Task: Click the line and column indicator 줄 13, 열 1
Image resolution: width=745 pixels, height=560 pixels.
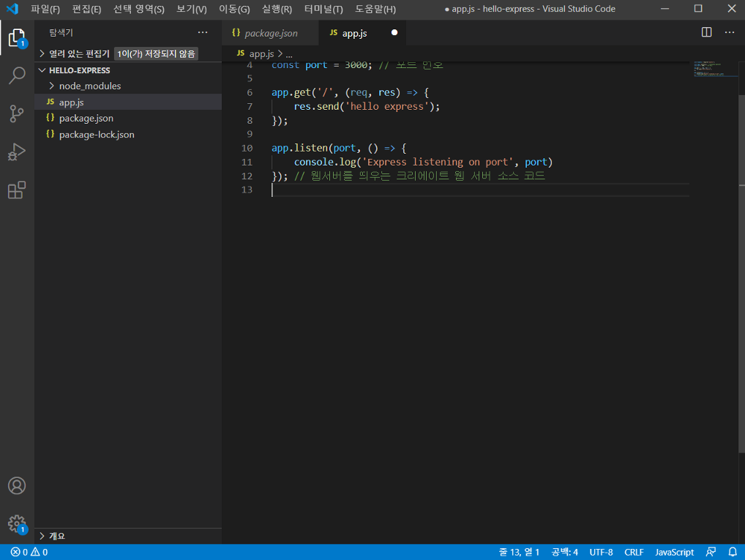Action: [519, 552]
